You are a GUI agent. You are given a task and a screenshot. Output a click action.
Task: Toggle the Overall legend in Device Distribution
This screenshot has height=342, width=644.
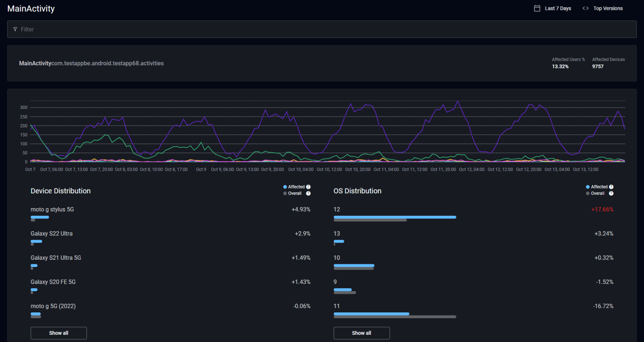pos(294,193)
